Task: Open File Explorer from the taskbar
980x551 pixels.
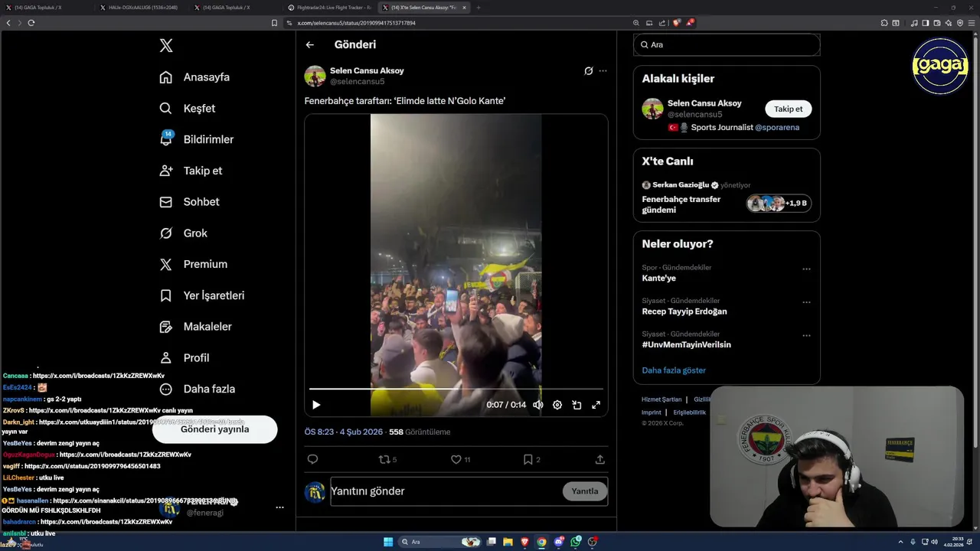Action: (508, 542)
